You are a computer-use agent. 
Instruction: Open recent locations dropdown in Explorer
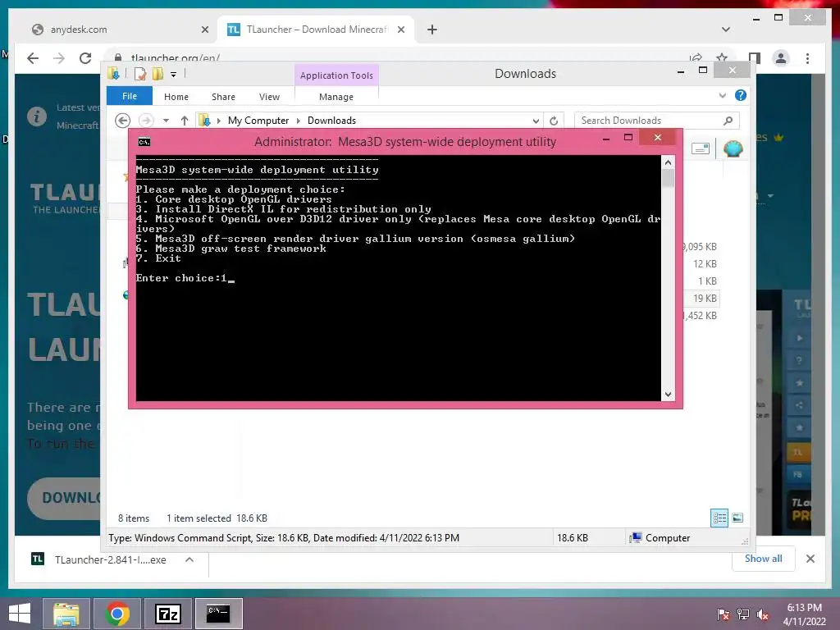[166, 121]
